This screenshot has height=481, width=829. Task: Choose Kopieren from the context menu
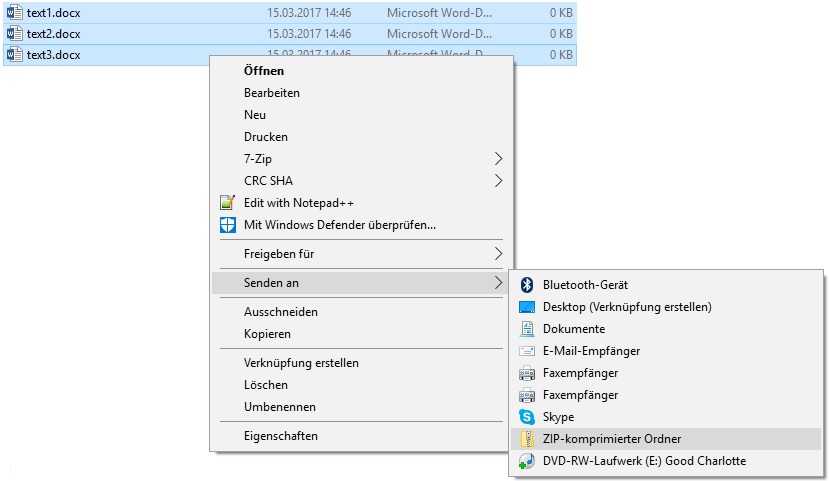click(x=267, y=334)
